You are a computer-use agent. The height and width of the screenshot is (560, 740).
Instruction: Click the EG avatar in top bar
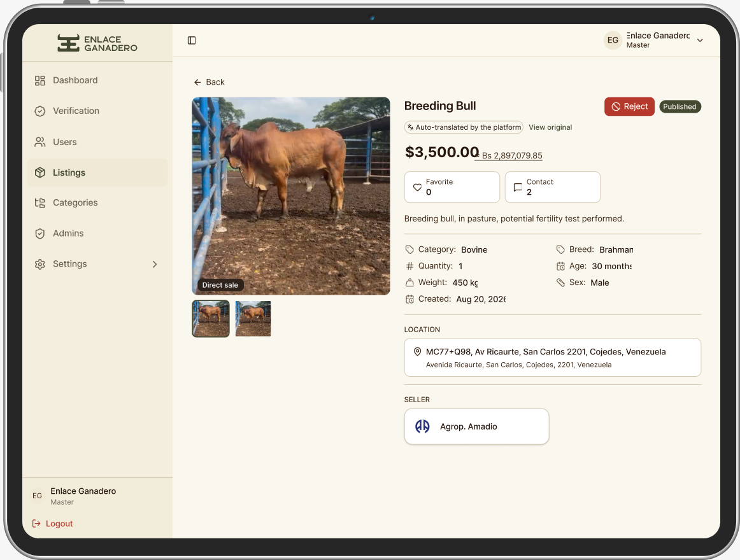(613, 40)
